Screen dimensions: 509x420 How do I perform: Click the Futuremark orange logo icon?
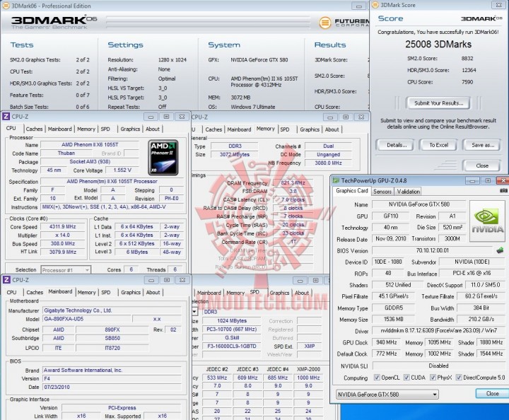[x=325, y=23]
